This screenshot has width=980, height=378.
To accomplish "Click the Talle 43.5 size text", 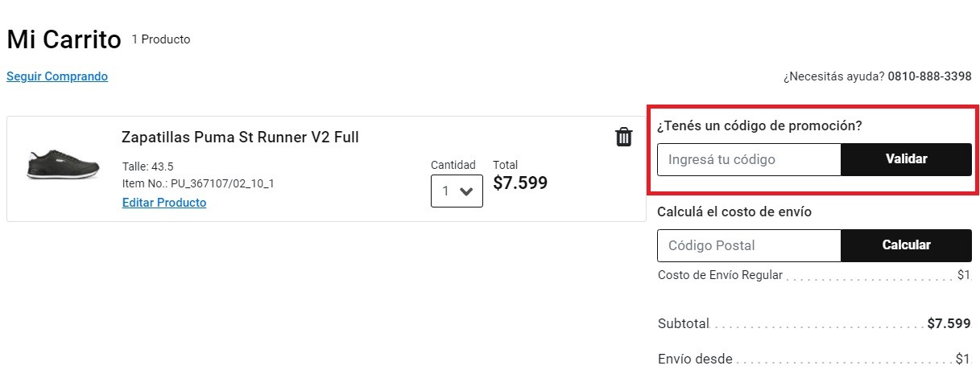I will 147,166.
